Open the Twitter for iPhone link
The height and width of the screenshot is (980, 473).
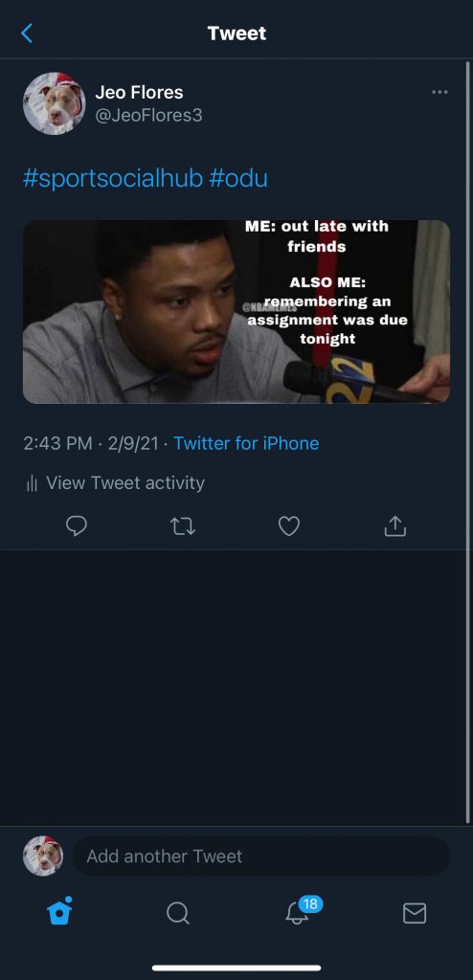(x=246, y=443)
